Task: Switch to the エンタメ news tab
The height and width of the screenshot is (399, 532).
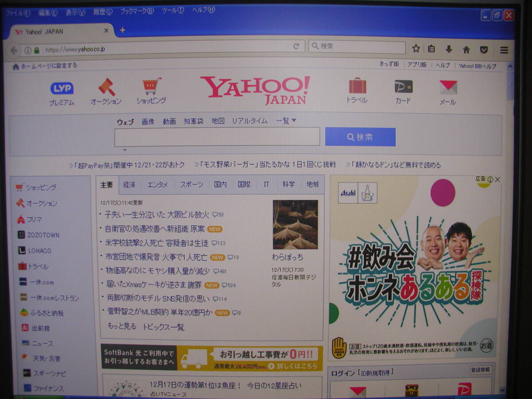Action: (157, 185)
